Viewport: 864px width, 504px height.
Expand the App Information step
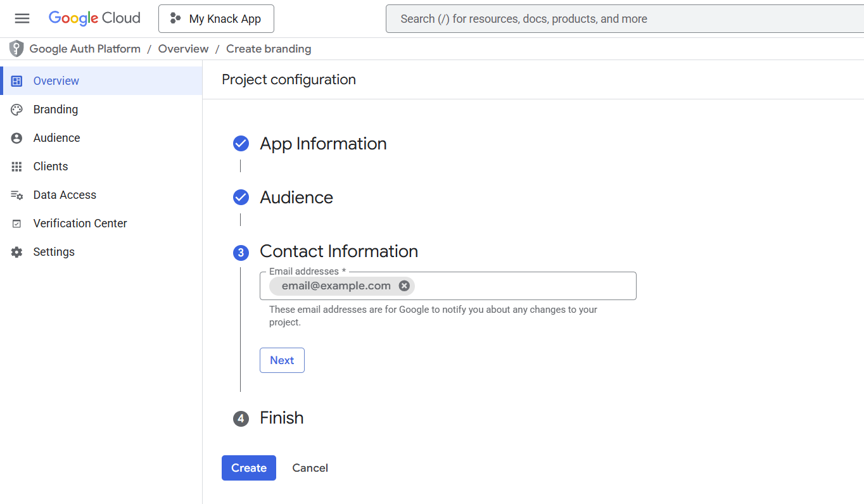click(x=322, y=144)
